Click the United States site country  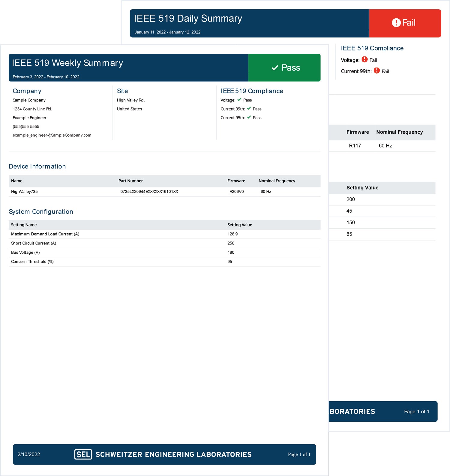click(129, 109)
